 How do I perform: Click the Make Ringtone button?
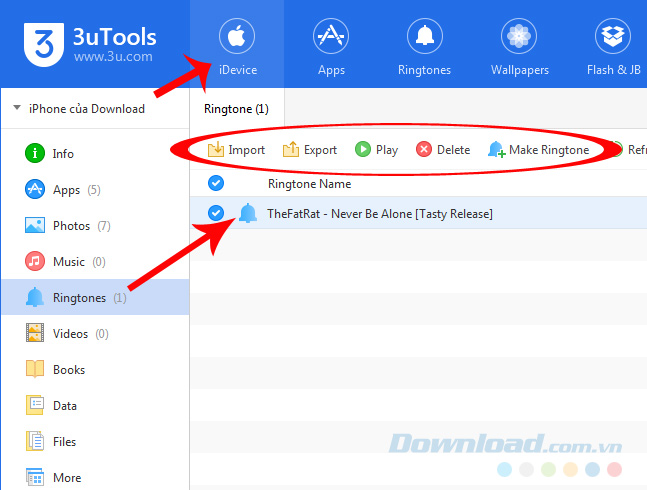(x=538, y=150)
